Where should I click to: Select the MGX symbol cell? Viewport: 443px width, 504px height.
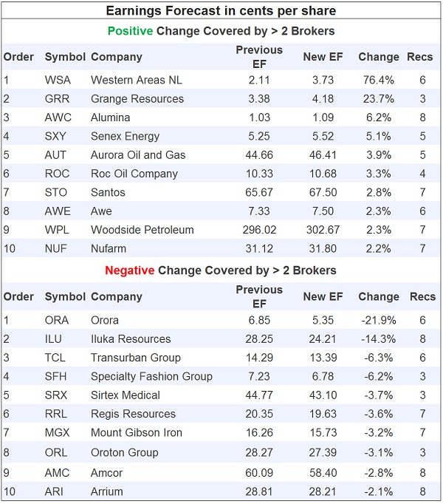58,432
